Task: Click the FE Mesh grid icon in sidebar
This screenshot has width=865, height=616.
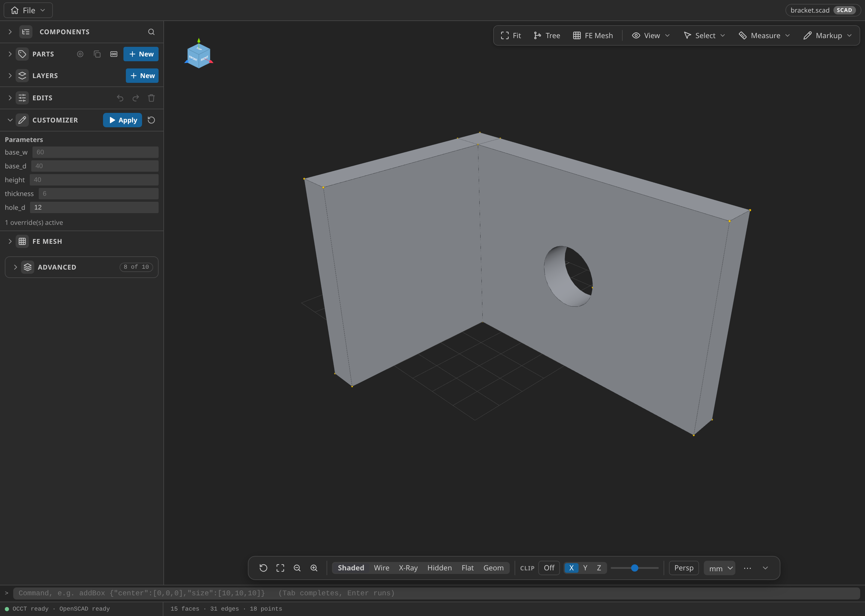Action: click(x=23, y=241)
